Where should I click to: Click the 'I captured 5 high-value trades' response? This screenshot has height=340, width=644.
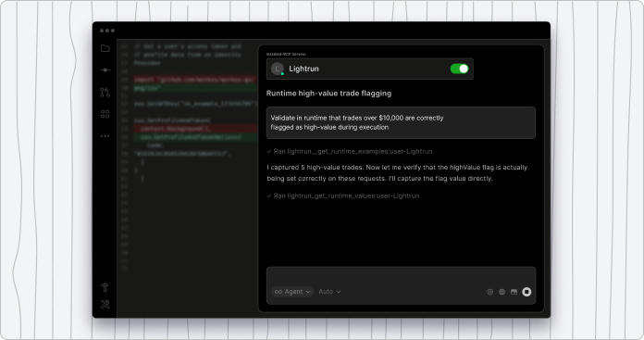(x=397, y=173)
